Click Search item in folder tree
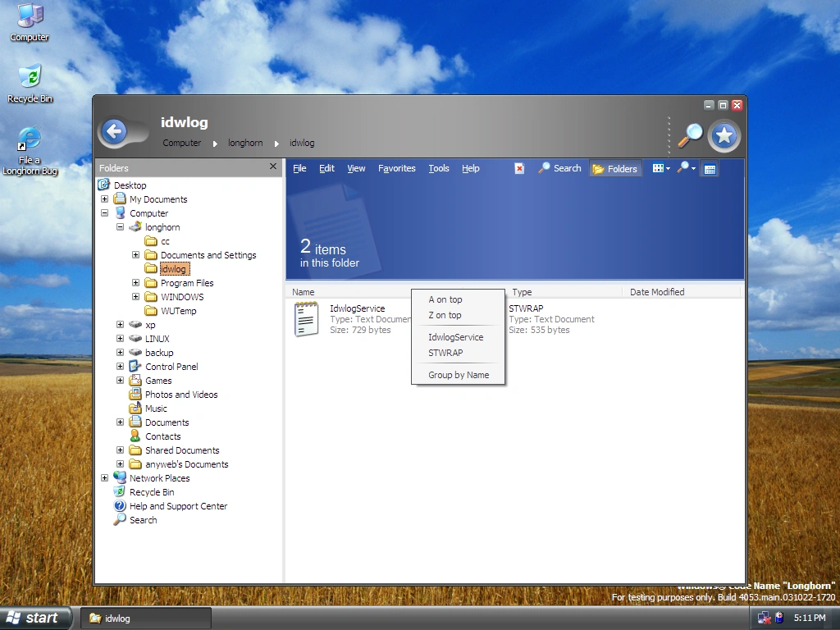840x630 pixels. point(143,519)
